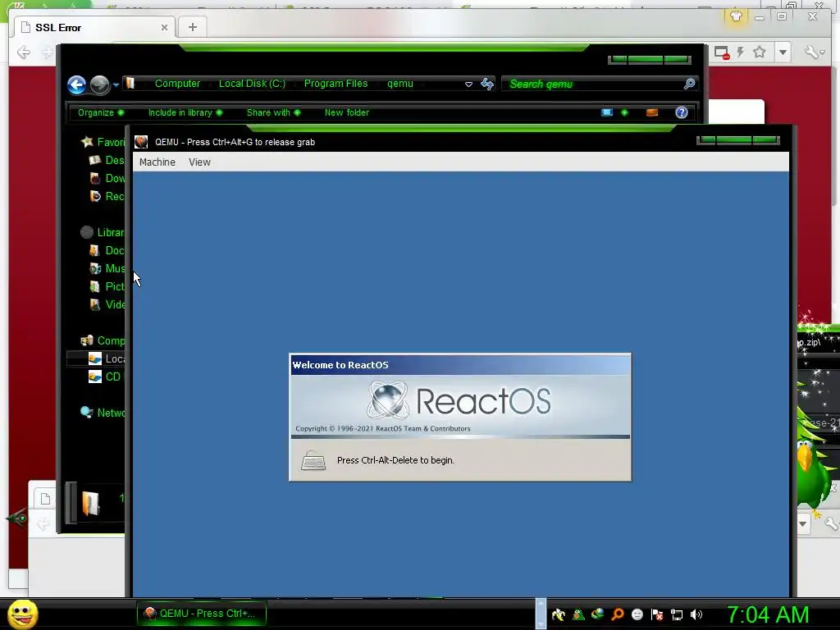
Task: Open the view options dropdown arrow
Action: coord(624,112)
